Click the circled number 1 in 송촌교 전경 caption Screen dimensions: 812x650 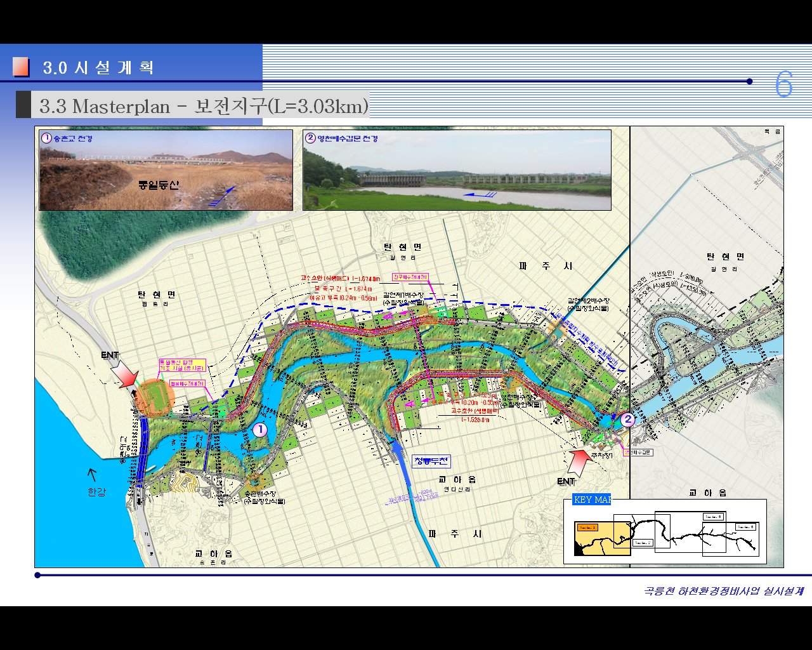click(46, 138)
